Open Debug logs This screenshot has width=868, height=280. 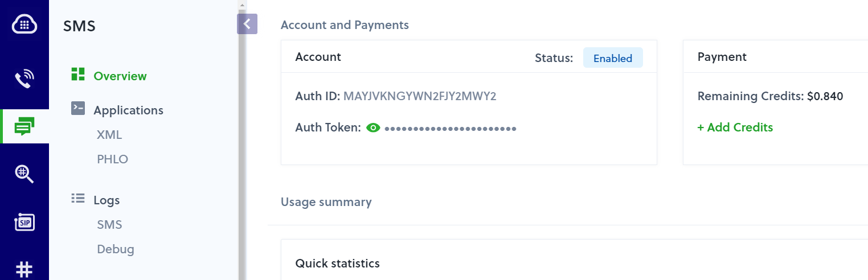pos(116,249)
